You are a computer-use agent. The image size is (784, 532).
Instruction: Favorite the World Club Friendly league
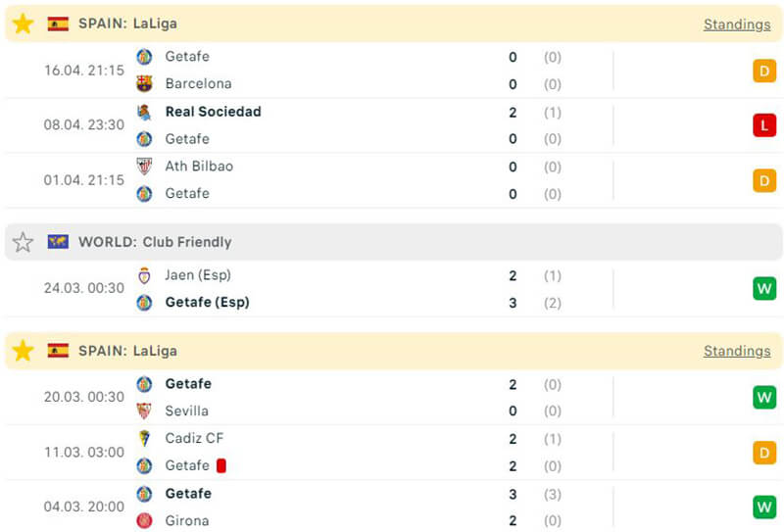pyautogui.click(x=23, y=242)
